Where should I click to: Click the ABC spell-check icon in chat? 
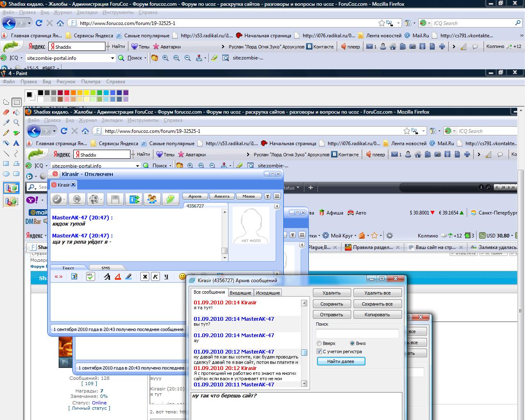coord(91,276)
